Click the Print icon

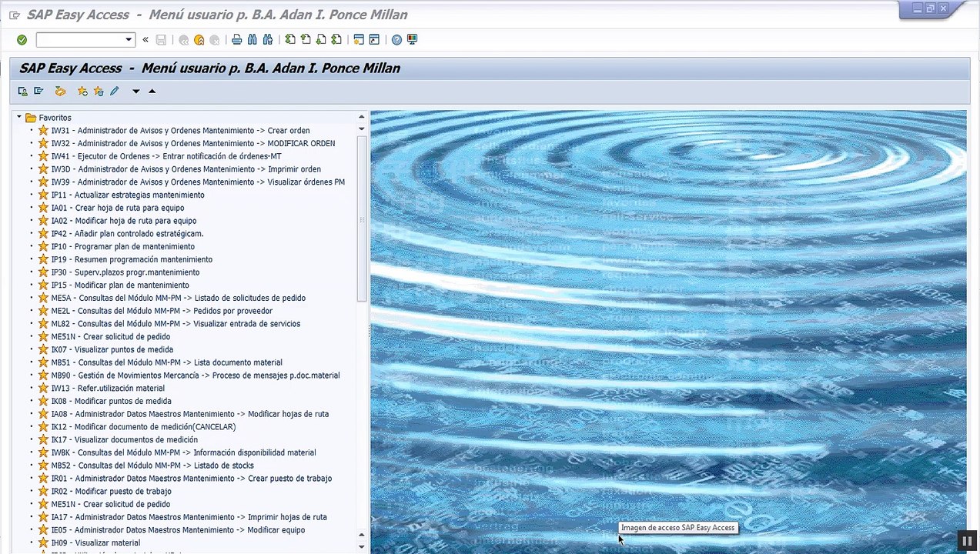(237, 40)
